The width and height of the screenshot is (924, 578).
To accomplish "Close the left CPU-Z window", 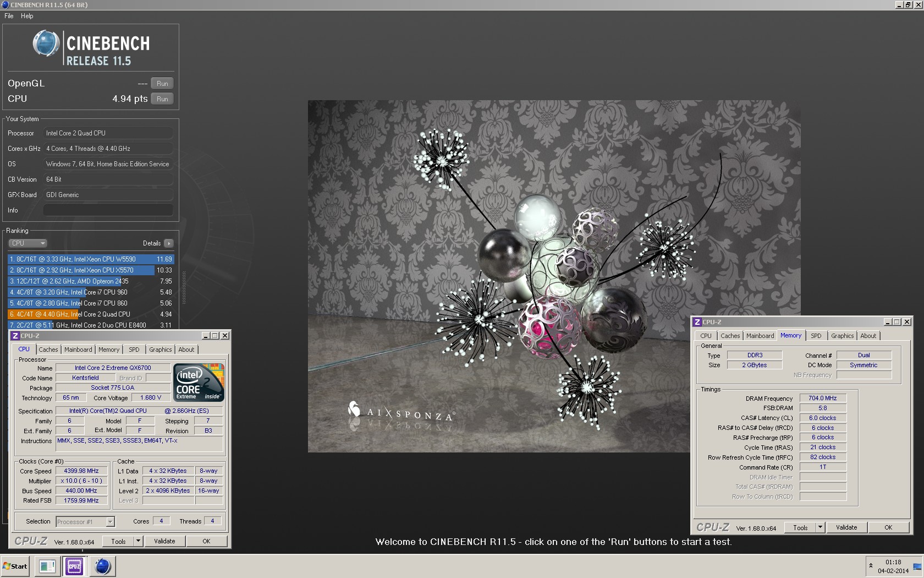I will [225, 336].
